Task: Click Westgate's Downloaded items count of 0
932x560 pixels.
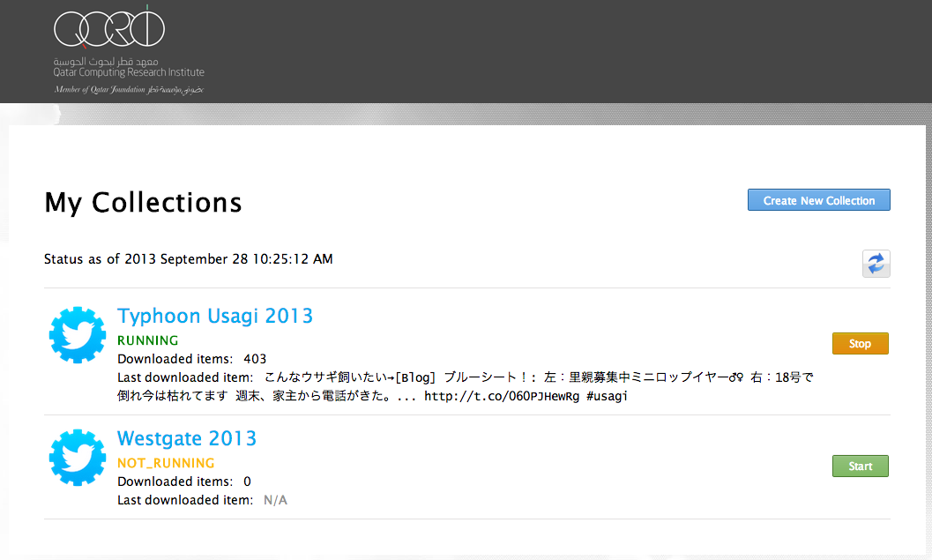Action: (x=247, y=482)
